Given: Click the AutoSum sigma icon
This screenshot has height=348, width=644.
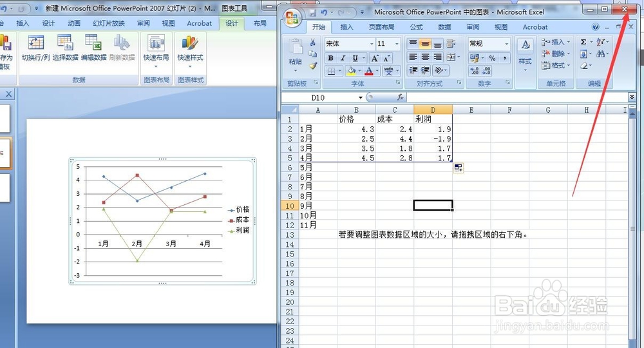Looking at the screenshot, I should [x=583, y=42].
